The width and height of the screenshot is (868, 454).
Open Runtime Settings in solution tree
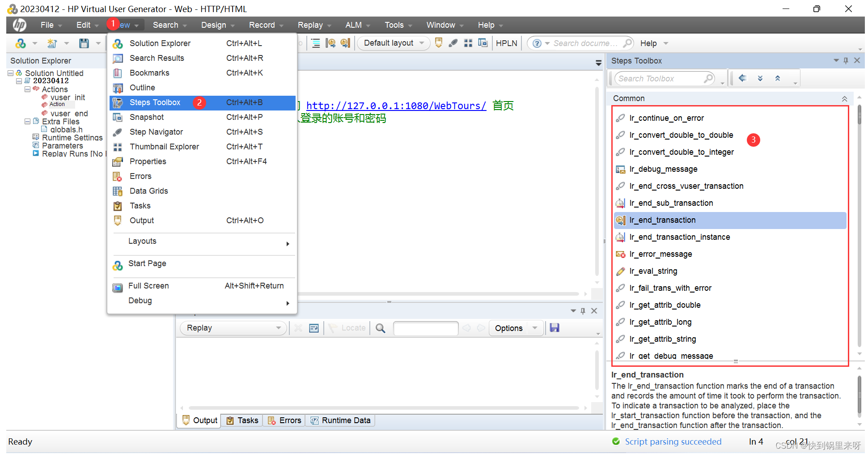[x=72, y=138]
